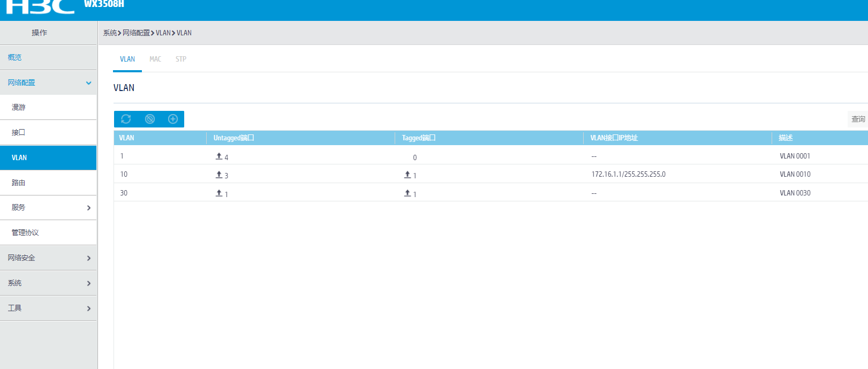Click the tagged port count 0 of VLAN 1
The height and width of the screenshot is (369, 868).
(414, 157)
